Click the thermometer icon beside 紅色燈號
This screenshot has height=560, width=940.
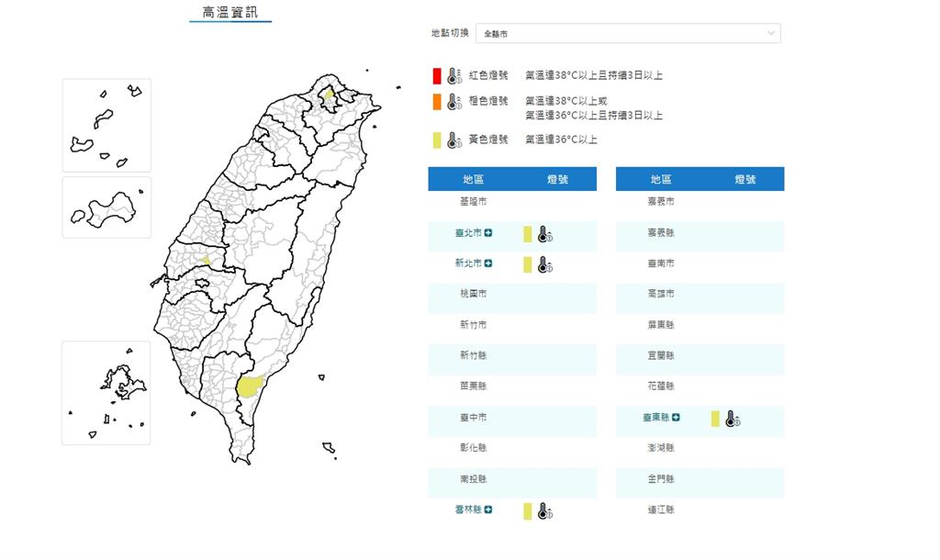pyautogui.click(x=454, y=76)
